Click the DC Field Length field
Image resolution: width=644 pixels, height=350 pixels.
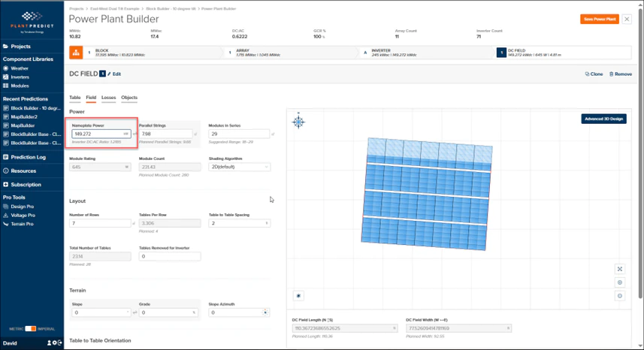click(x=345, y=328)
